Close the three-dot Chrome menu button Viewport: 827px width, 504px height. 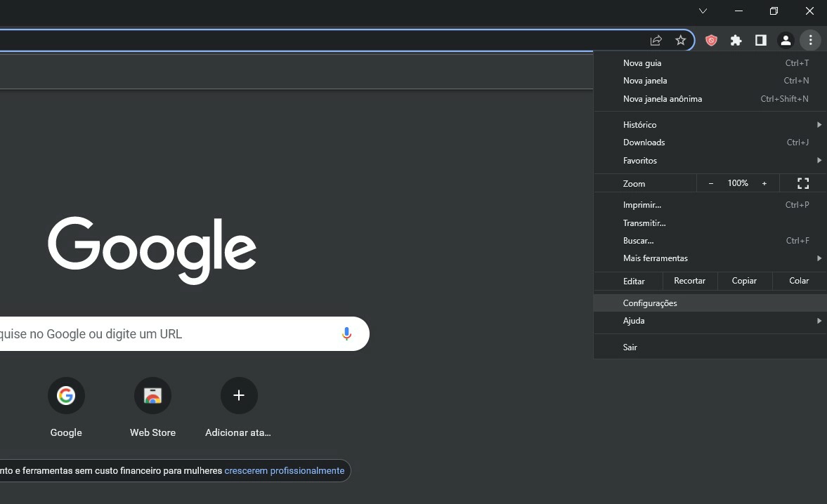point(810,40)
